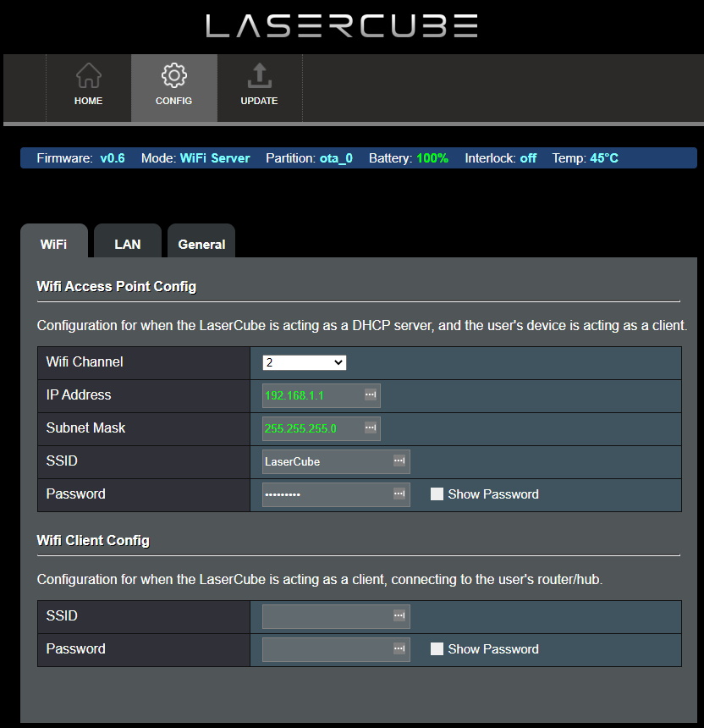This screenshot has width=704, height=728.
Task: Click in the IP Address input field
Action: (311, 395)
